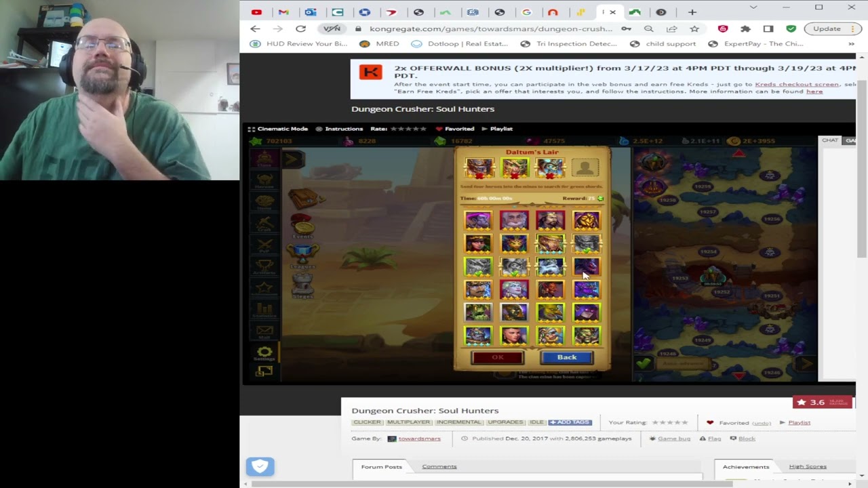The image size is (868, 488).
Task: Switch to the Forum Posts tab
Action: 381,466
